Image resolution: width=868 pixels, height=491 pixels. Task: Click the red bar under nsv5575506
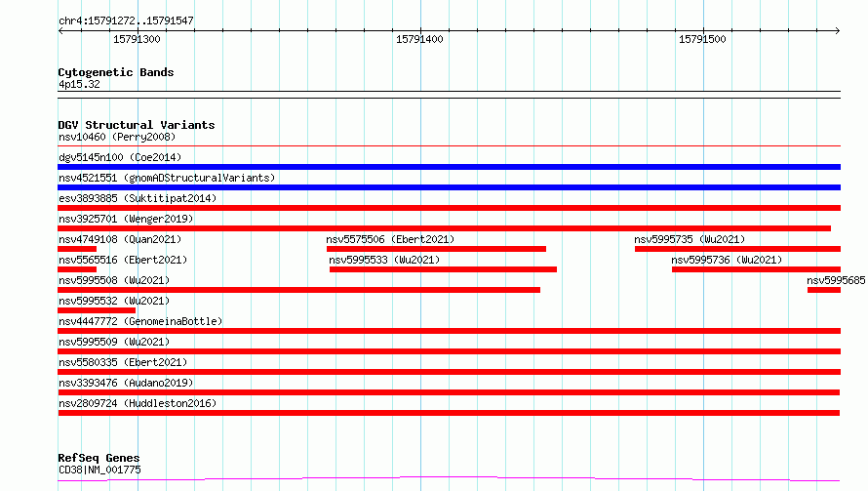coord(436,249)
